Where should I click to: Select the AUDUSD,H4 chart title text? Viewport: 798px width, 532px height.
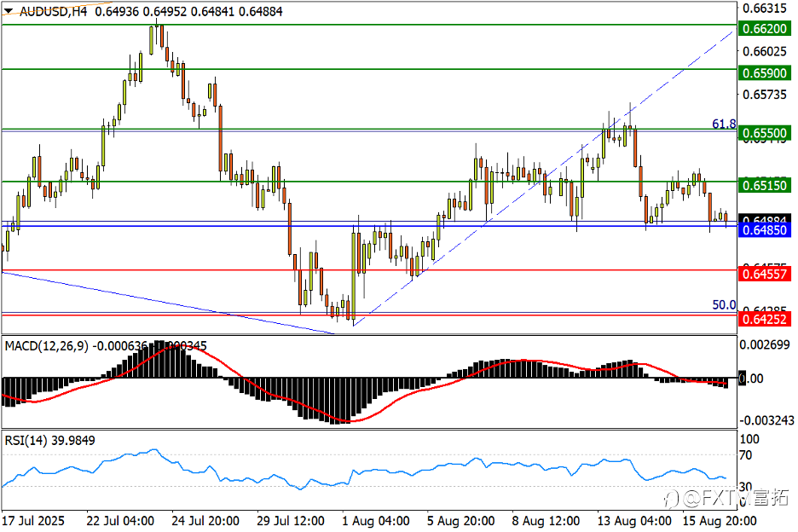coord(54,11)
